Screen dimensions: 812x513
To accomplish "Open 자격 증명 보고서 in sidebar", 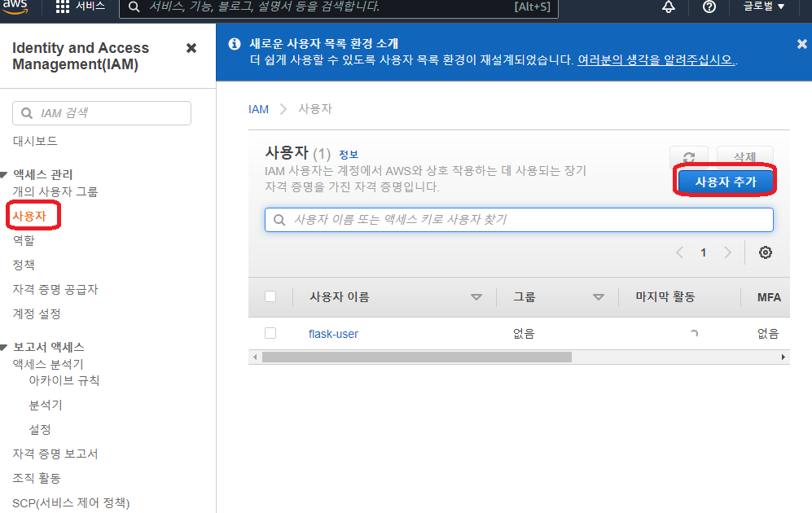I will (55, 454).
